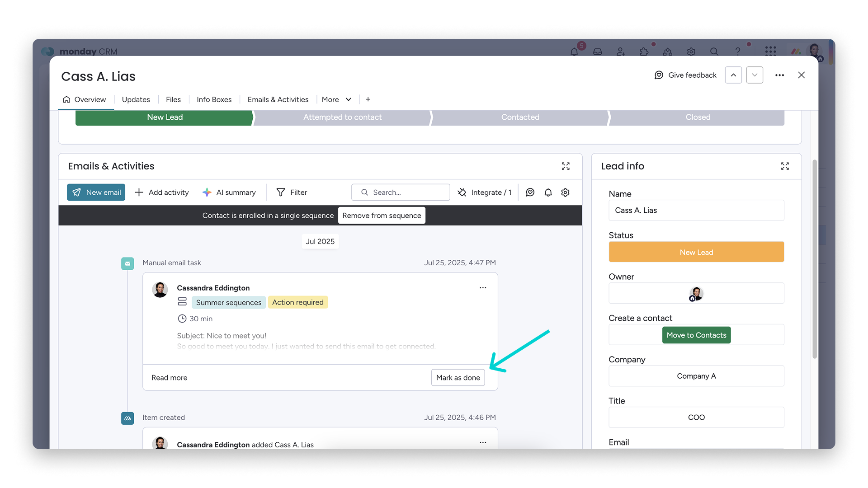The height and width of the screenshot is (488, 868).
Task: Open three-dot menu on the manual email task
Action: (483, 288)
